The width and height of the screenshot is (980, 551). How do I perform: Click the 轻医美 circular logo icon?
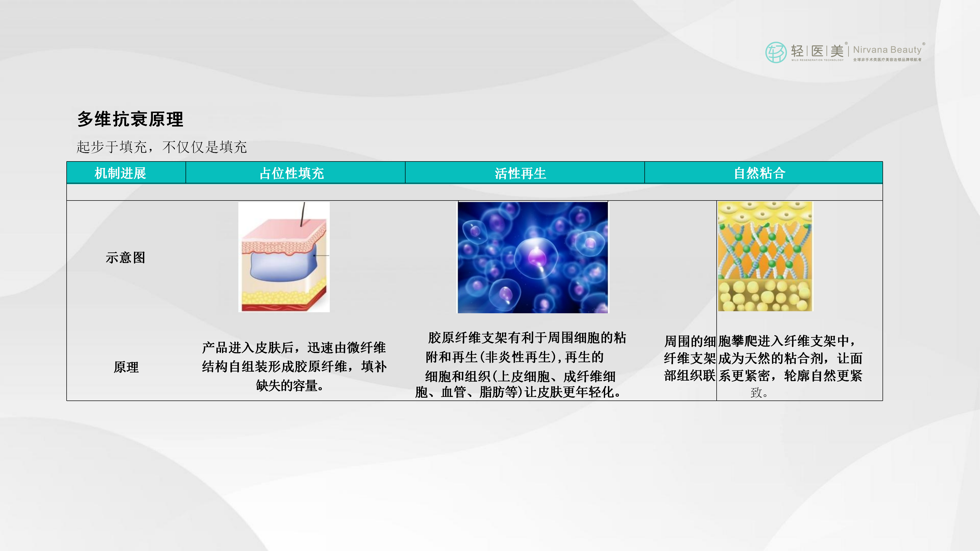point(776,53)
